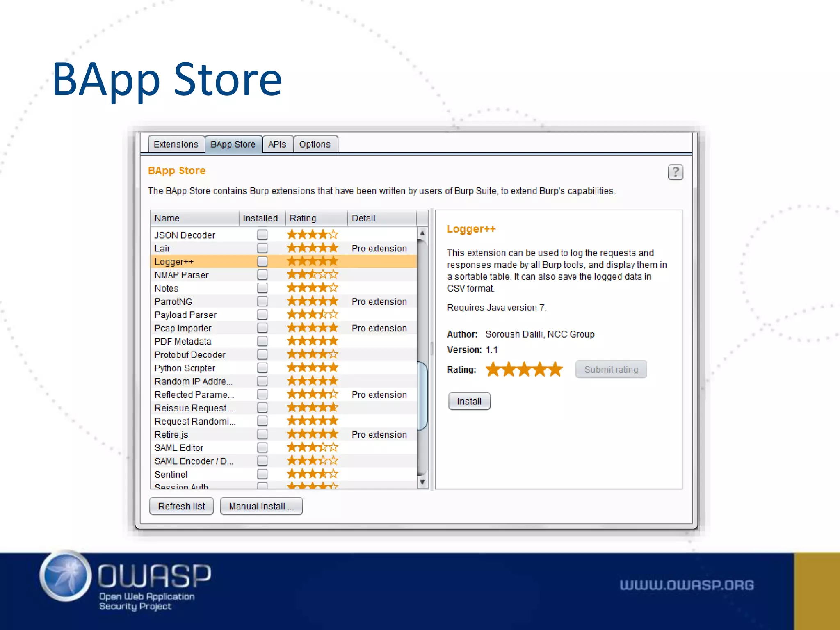
Task: Open the Options tab
Action: (315, 144)
